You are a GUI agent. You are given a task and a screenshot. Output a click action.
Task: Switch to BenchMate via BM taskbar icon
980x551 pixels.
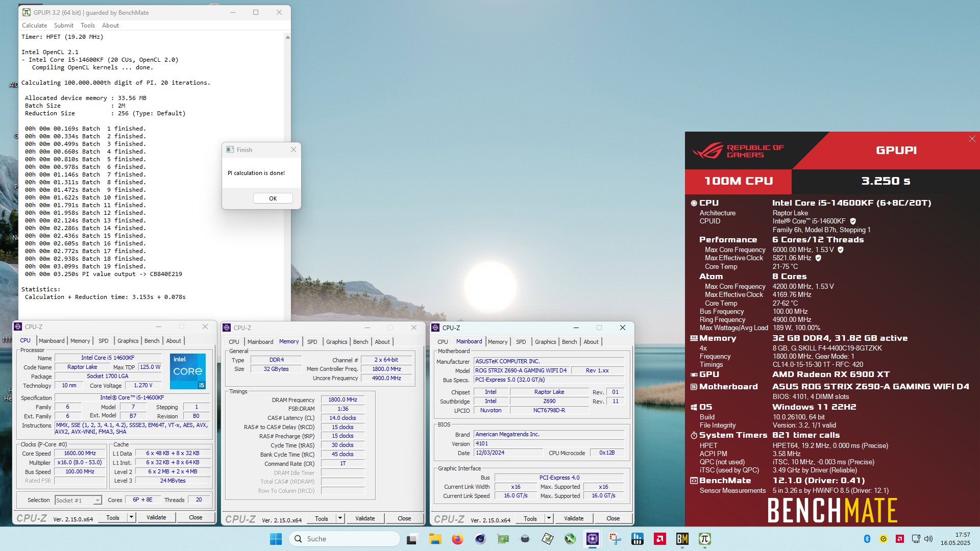tap(682, 539)
